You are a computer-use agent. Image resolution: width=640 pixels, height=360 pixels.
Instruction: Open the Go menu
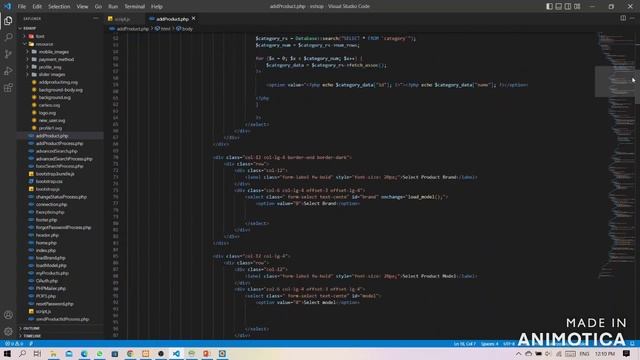point(98,7)
